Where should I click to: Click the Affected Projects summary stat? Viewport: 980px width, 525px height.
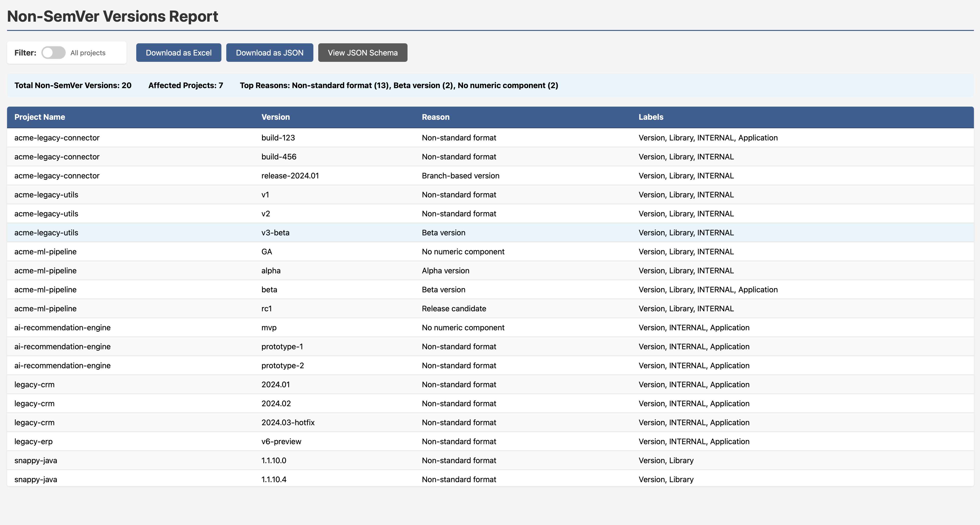coord(185,85)
